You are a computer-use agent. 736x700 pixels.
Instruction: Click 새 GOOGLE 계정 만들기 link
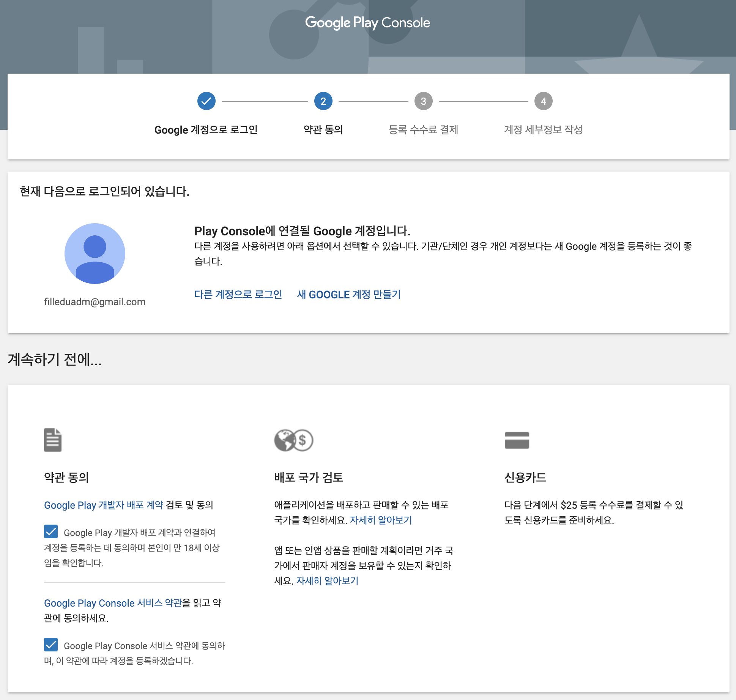point(349,294)
